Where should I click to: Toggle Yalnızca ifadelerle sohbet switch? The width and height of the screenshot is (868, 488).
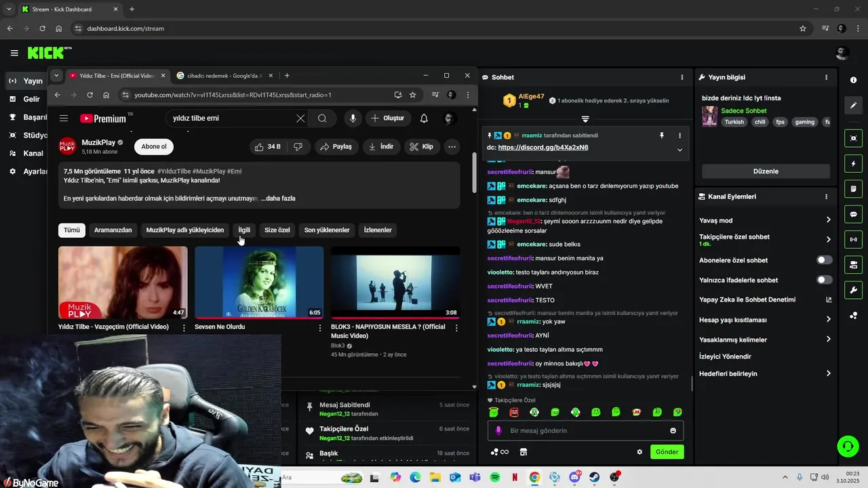824,280
